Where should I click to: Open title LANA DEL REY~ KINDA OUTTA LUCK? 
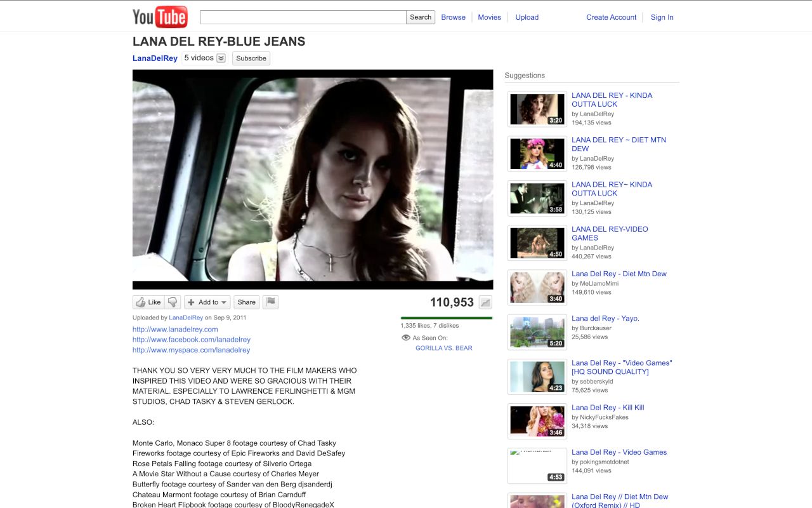[x=612, y=189]
